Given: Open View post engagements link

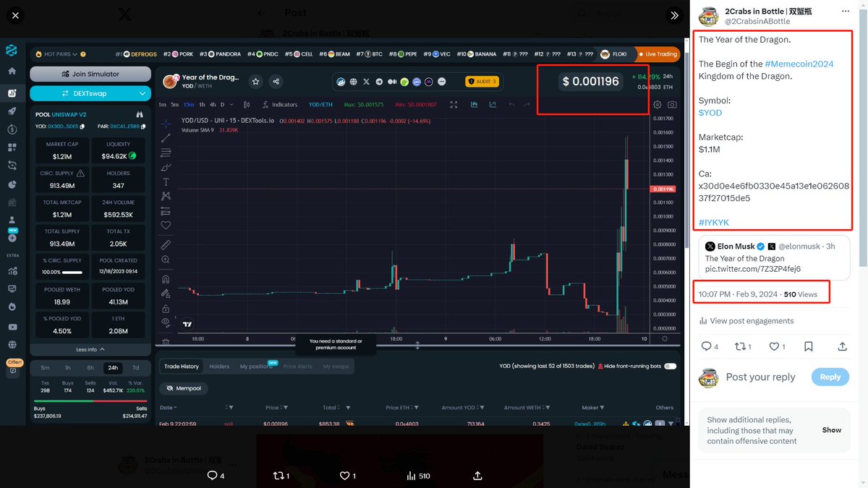Looking at the screenshot, I should (x=746, y=321).
